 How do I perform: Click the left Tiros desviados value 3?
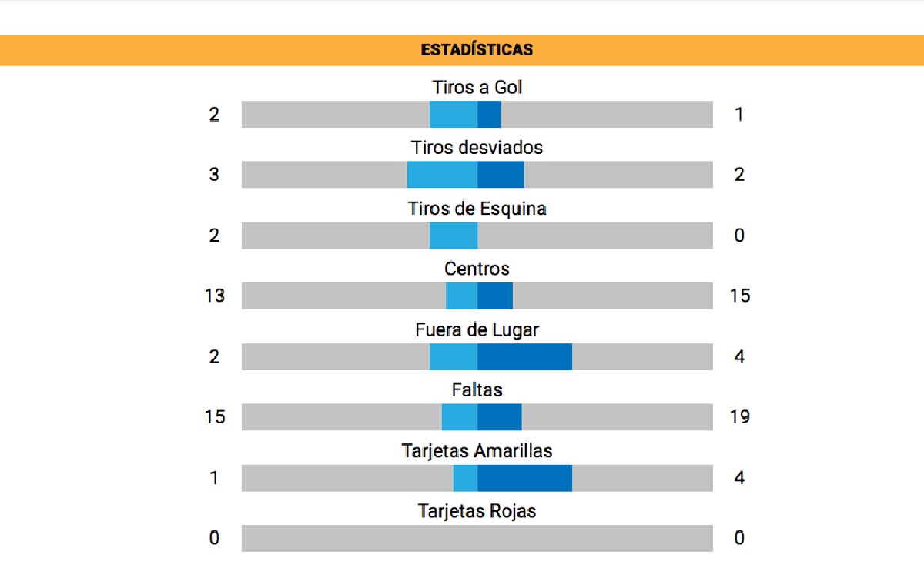(214, 175)
